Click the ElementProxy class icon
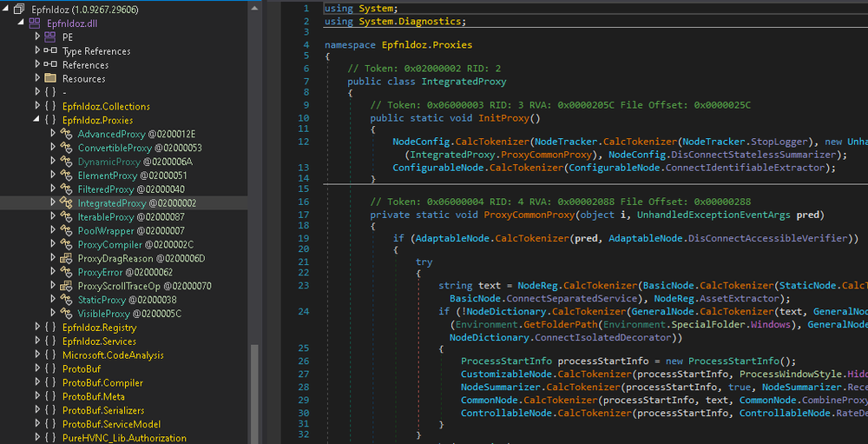The image size is (868, 444). click(x=67, y=176)
